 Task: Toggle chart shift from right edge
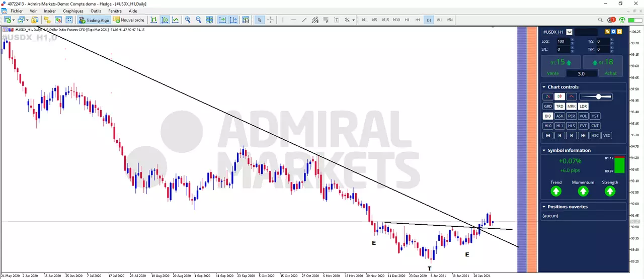coord(233,20)
